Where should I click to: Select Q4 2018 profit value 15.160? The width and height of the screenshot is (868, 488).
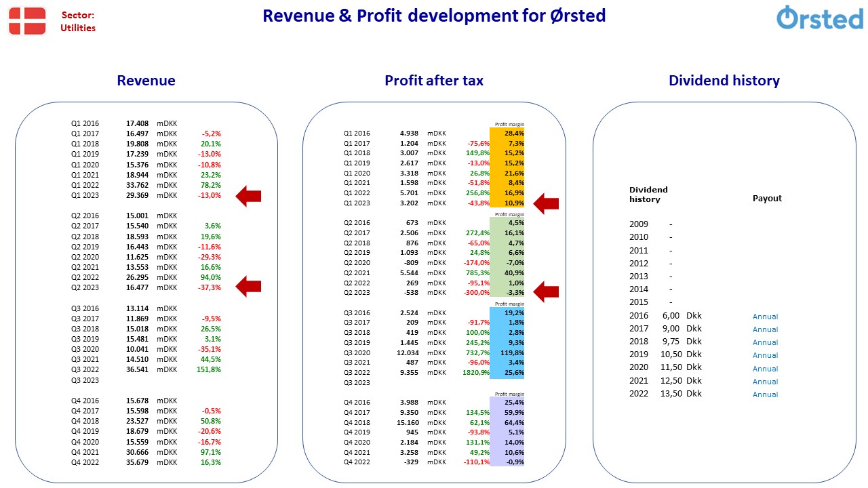(407, 422)
